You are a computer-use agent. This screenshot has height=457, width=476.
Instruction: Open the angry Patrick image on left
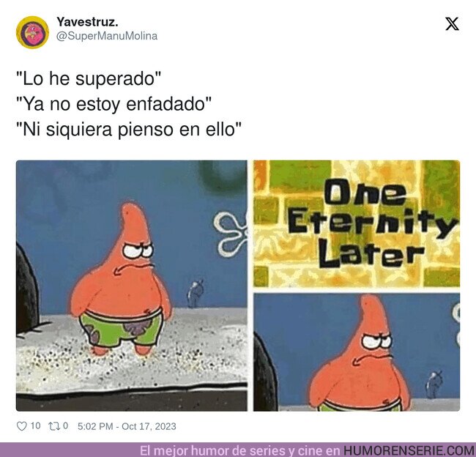pyautogui.click(x=132, y=286)
